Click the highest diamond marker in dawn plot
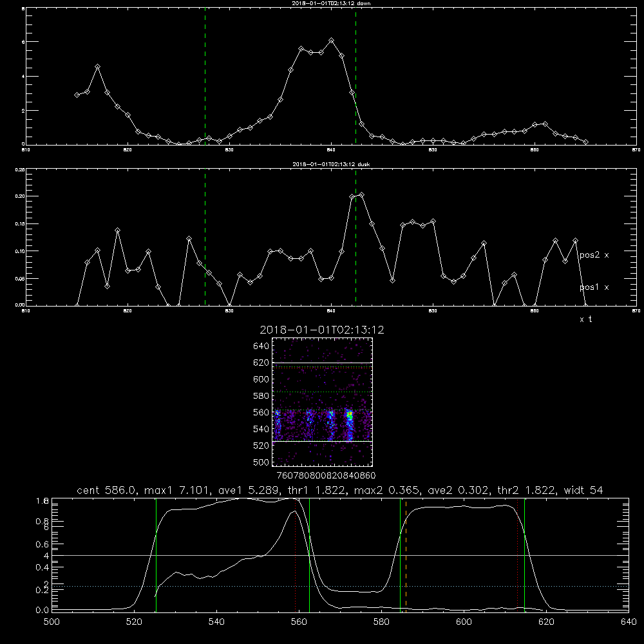644x644 pixels. [x=332, y=40]
